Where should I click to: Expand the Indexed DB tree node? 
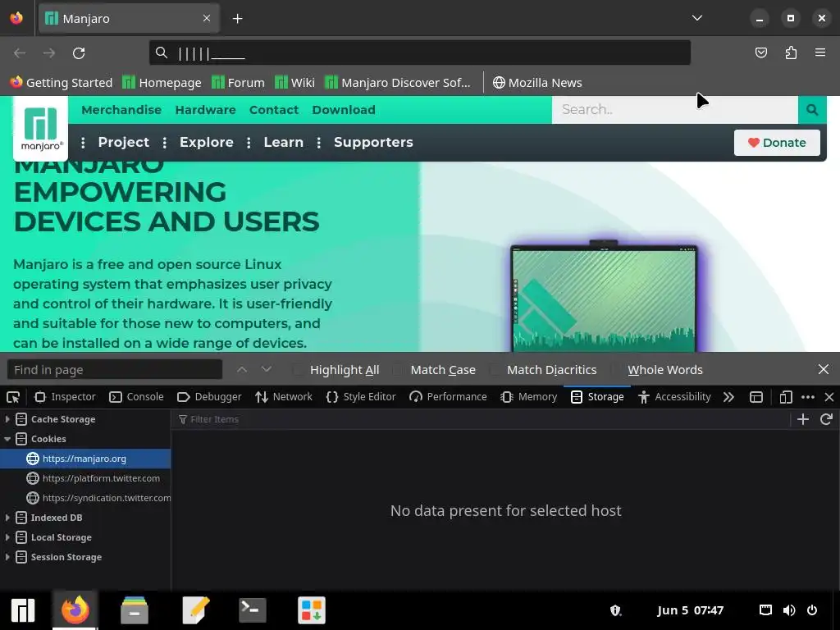coord(7,518)
